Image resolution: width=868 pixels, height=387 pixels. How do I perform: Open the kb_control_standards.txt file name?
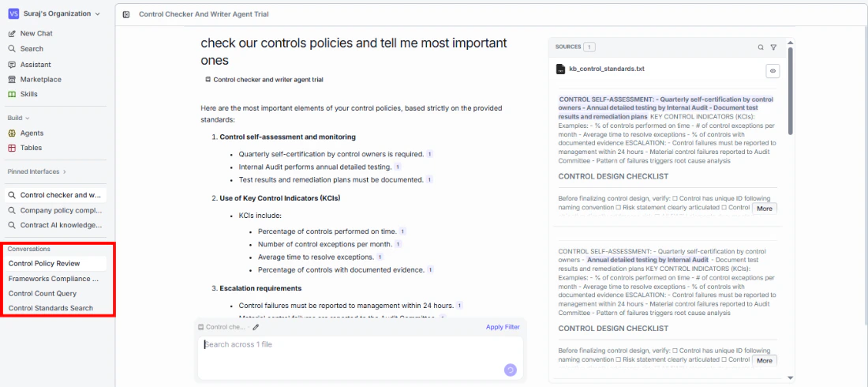pos(607,70)
